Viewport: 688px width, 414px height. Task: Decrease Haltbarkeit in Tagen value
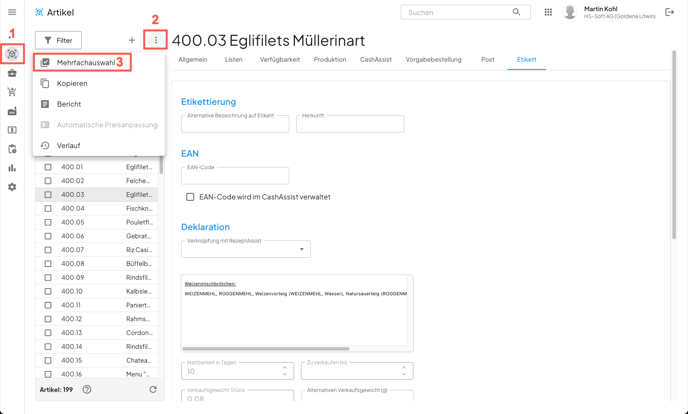click(285, 374)
